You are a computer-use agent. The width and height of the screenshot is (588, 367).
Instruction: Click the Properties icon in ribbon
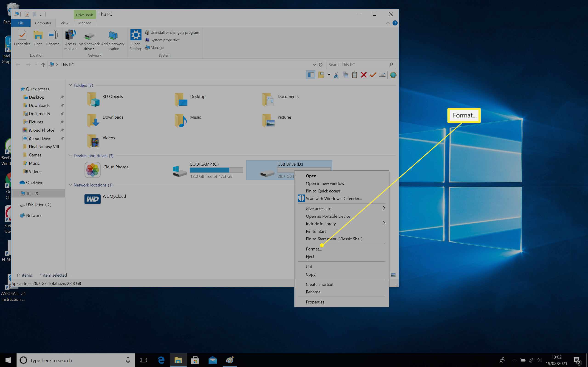(21, 38)
